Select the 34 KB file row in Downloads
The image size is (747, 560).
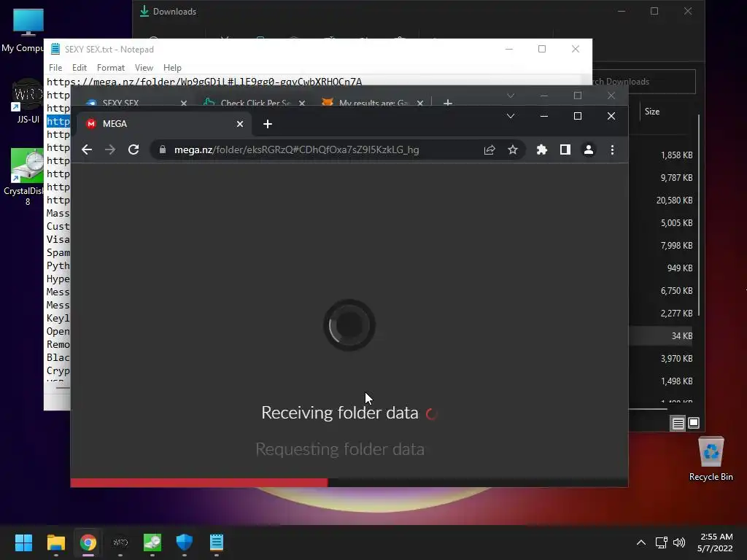point(662,336)
